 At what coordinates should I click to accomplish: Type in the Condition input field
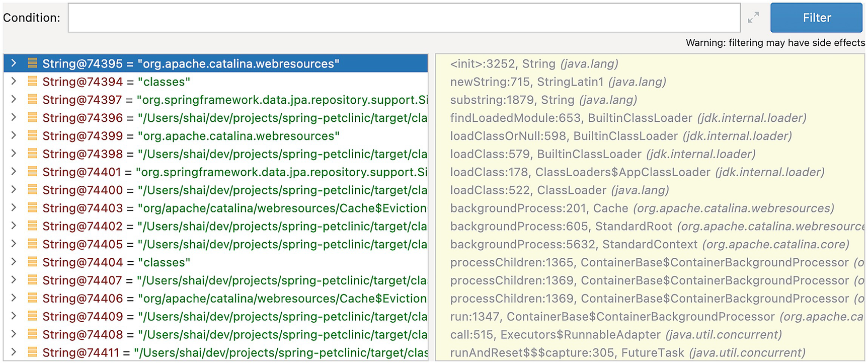[404, 18]
